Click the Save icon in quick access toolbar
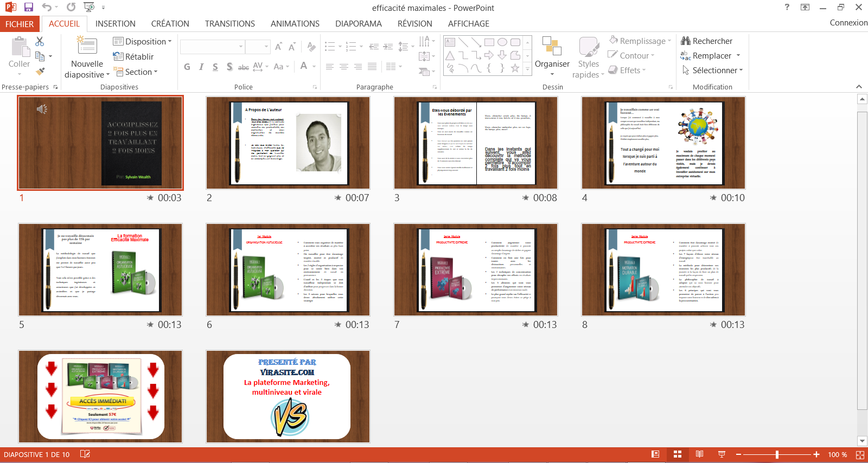Image resolution: width=868 pixels, height=463 pixels. pyautogui.click(x=29, y=7)
